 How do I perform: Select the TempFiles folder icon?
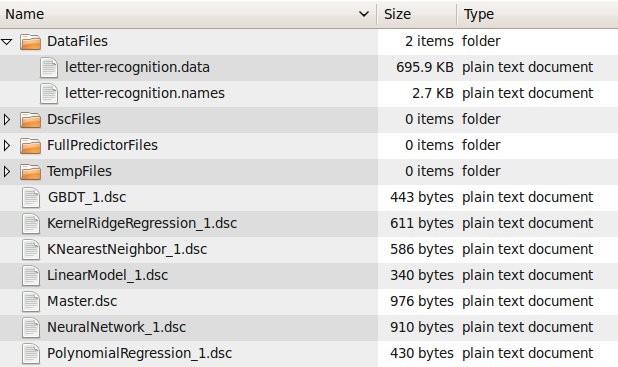click(x=30, y=171)
